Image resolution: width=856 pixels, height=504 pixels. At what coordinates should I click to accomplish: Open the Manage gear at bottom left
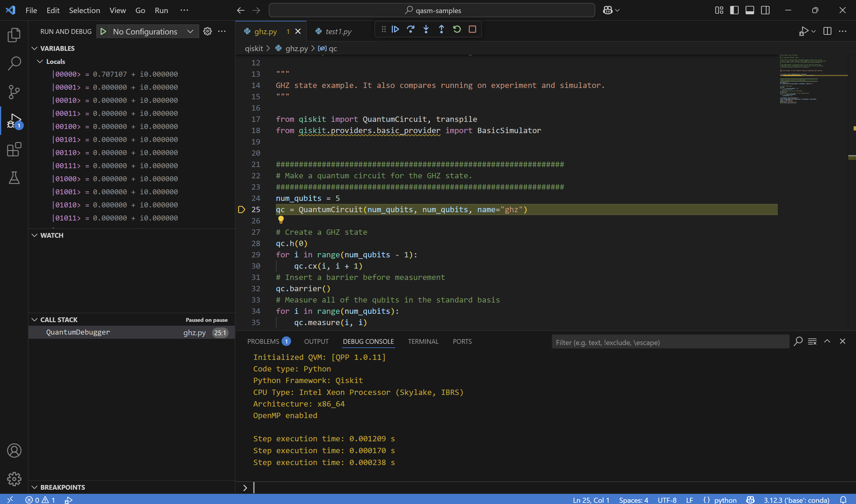click(14, 479)
